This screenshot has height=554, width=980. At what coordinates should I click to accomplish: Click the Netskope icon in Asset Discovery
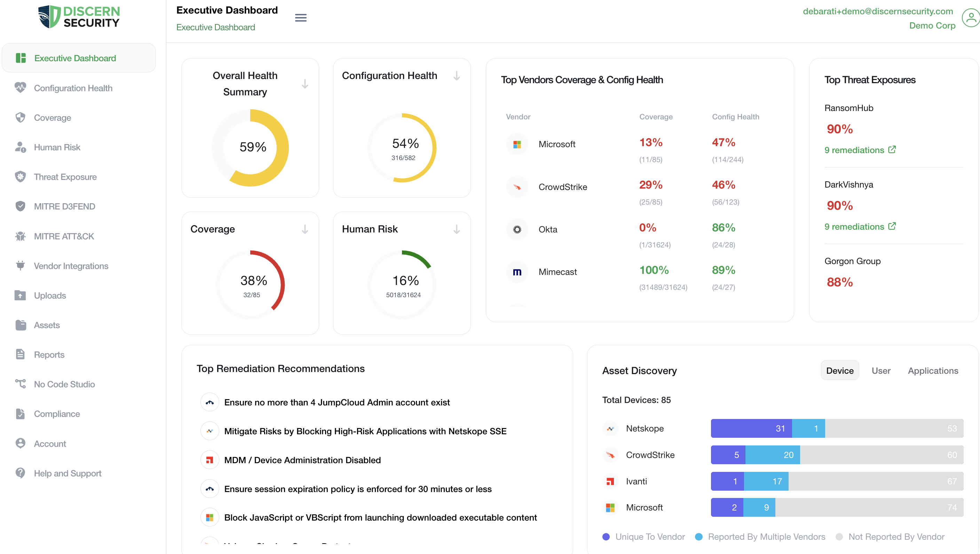[x=610, y=428]
